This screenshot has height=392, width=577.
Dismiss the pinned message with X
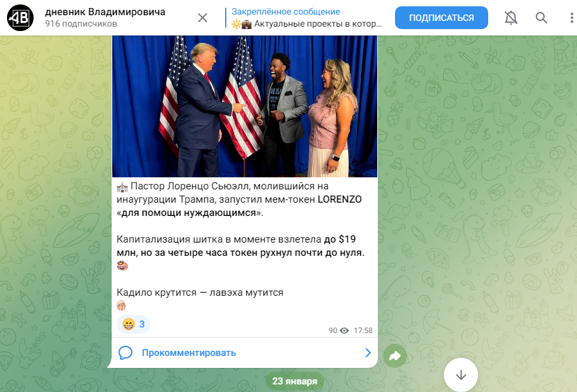tap(202, 18)
